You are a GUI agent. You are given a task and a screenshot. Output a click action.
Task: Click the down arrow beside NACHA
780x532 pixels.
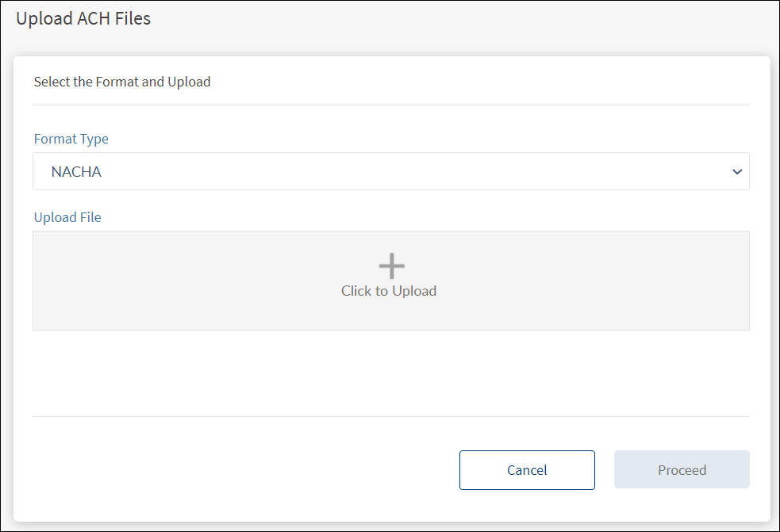point(737,171)
